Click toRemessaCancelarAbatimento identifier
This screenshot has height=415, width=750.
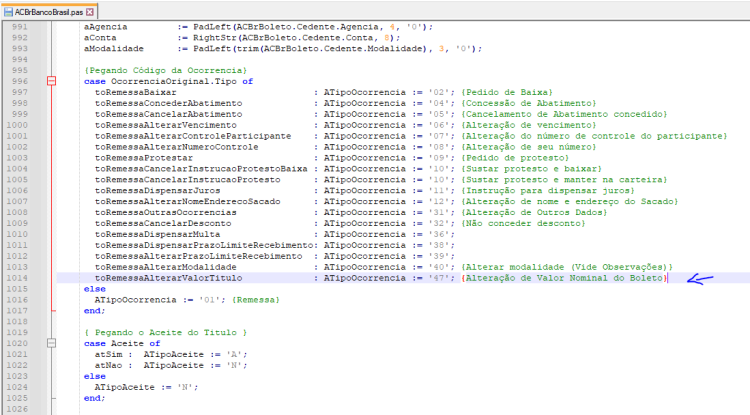(x=168, y=114)
